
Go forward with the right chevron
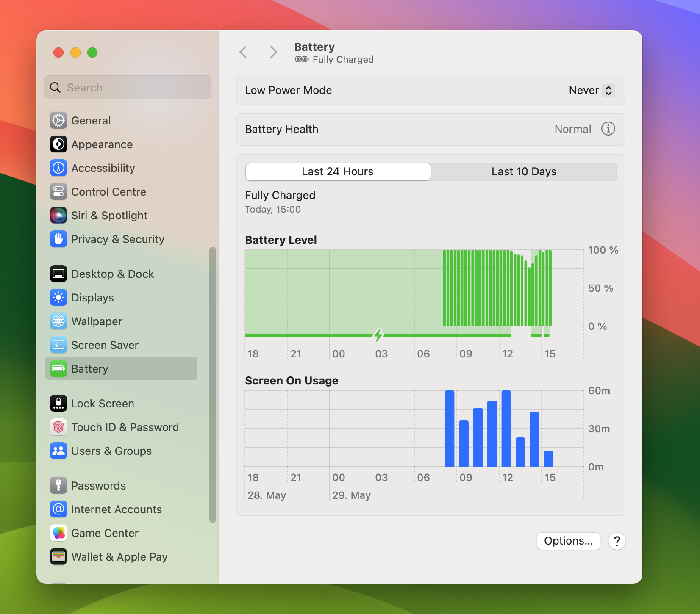[x=273, y=52]
